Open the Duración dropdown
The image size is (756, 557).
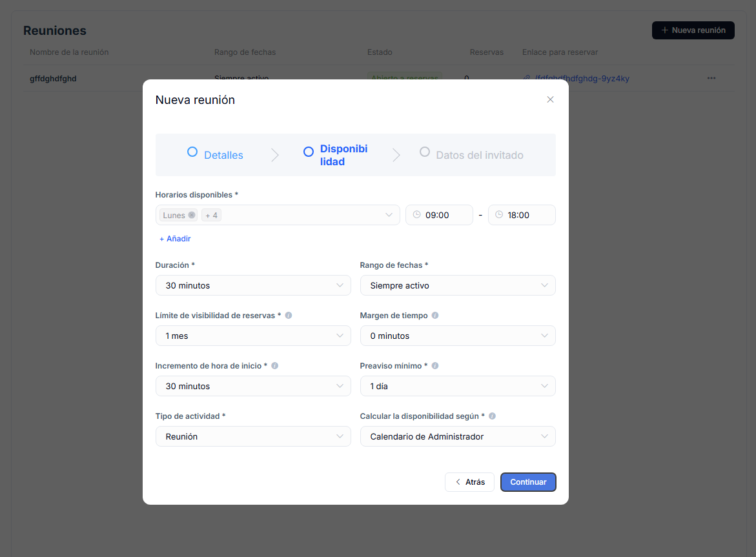pos(253,285)
